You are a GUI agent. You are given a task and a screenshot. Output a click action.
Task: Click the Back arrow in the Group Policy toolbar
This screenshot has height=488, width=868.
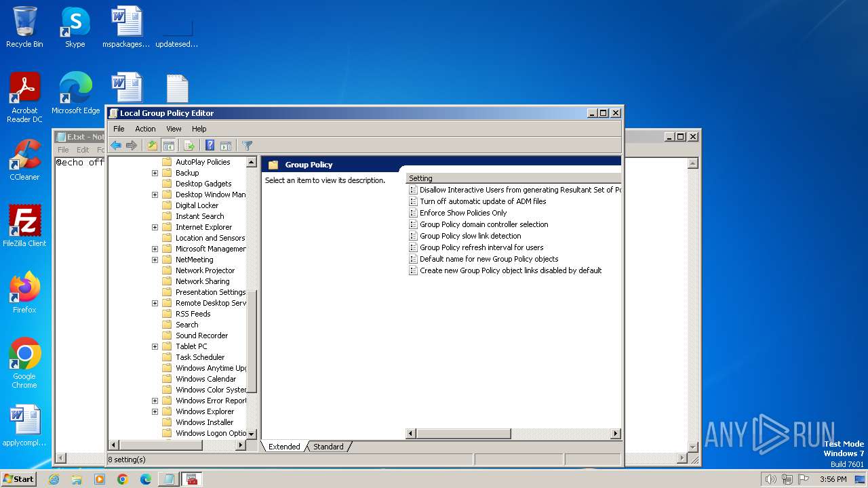[116, 146]
